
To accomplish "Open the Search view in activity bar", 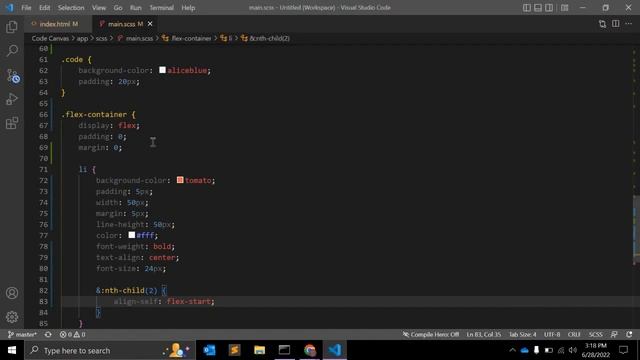I will click(x=12, y=51).
